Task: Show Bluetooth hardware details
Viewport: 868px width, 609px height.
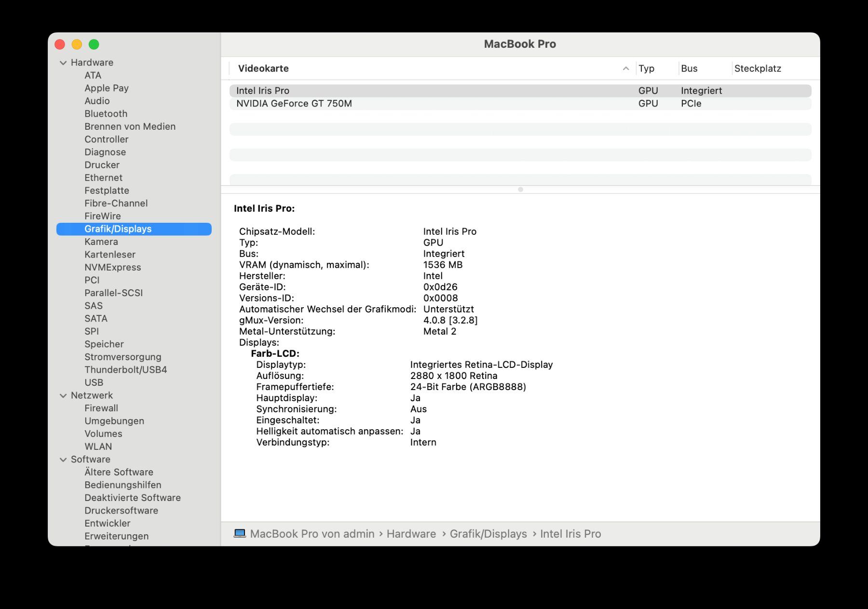Action: 106,114
